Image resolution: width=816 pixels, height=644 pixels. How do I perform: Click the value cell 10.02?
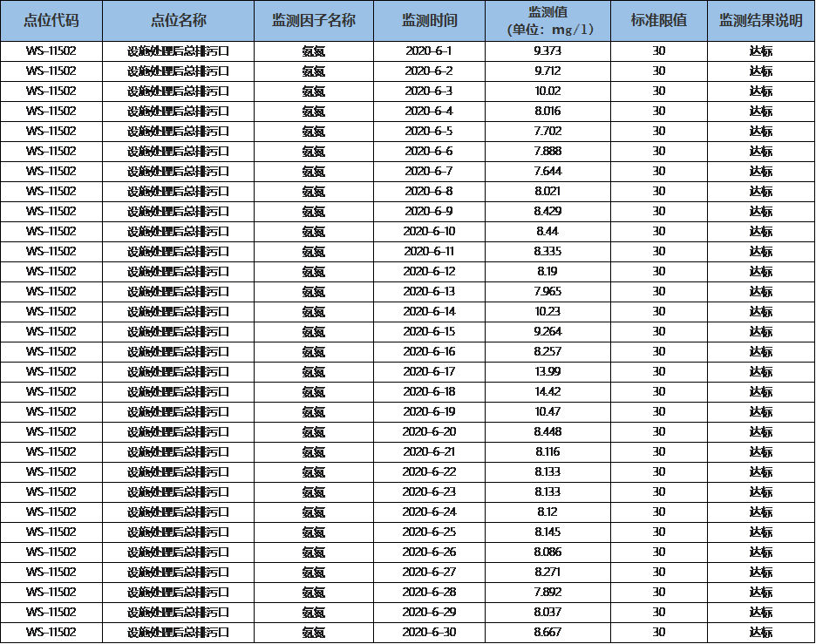click(x=548, y=92)
